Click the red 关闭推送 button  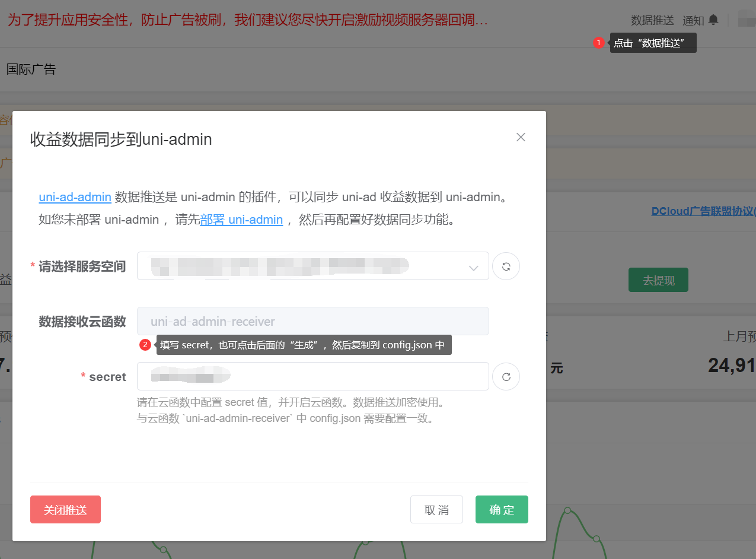click(65, 510)
